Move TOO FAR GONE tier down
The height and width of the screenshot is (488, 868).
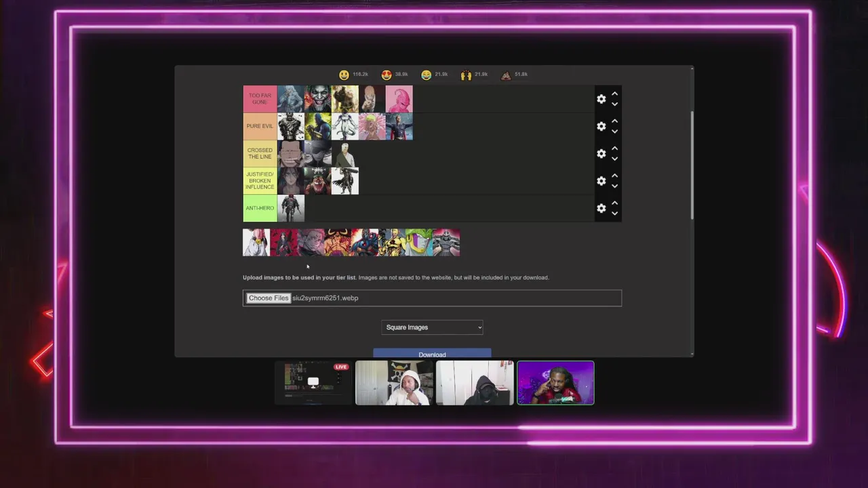pos(614,104)
